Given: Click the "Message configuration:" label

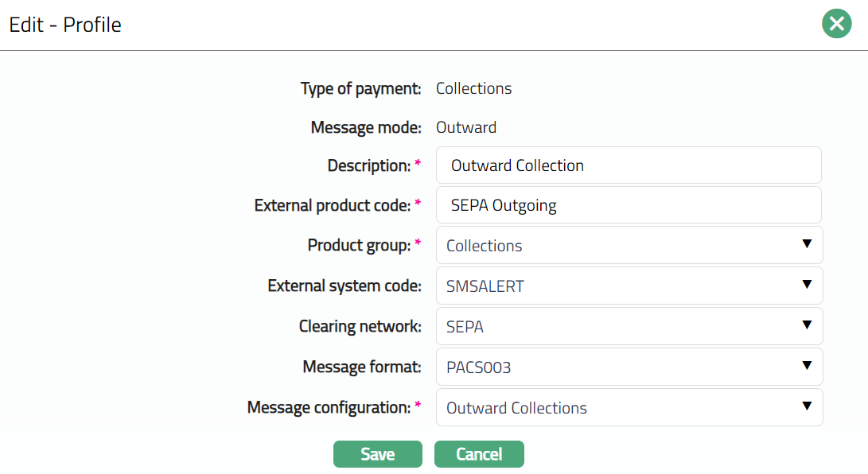Looking at the screenshot, I should coord(329,408).
